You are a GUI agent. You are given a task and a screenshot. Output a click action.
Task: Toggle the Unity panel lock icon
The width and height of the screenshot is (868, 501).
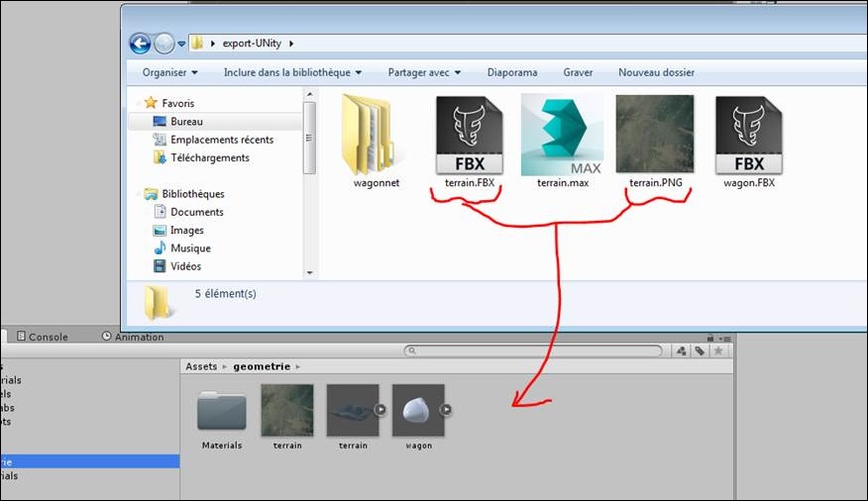[710, 338]
